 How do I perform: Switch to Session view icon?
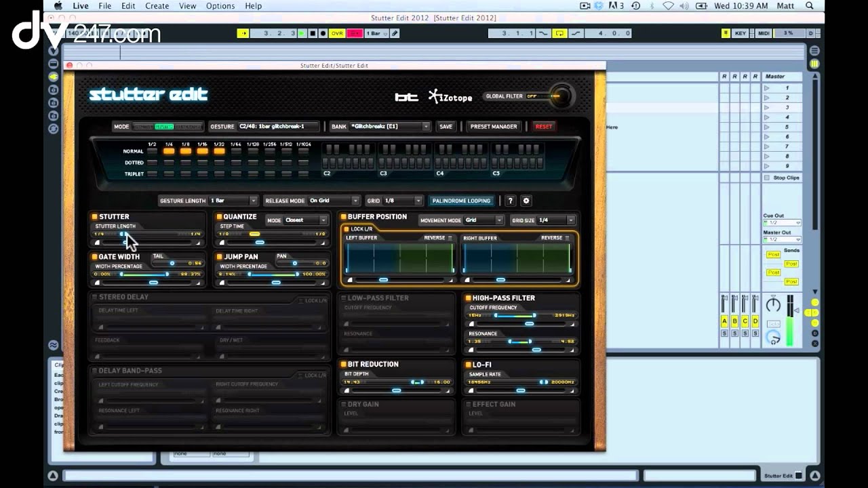point(814,64)
